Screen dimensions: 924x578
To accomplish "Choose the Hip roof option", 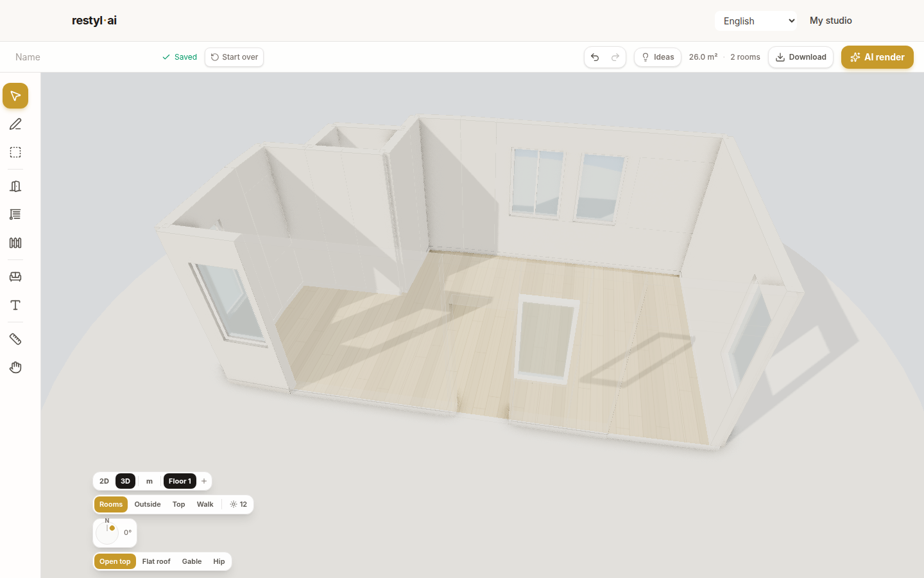I will [219, 561].
